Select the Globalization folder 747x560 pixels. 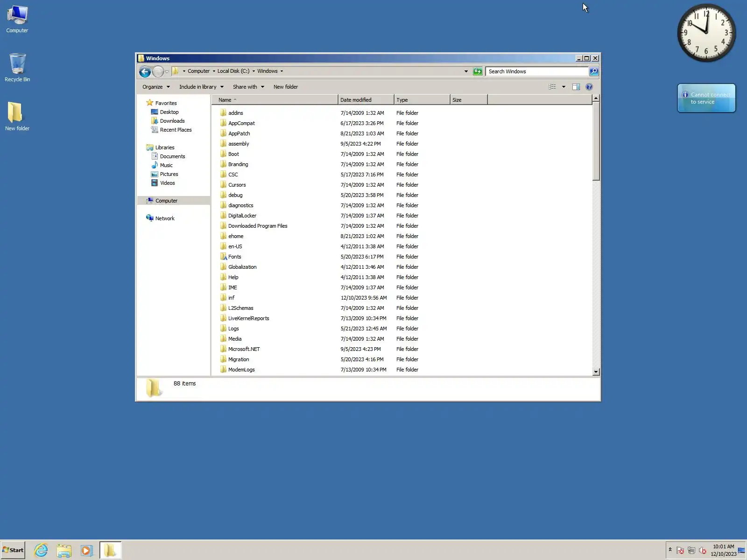pyautogui.click(x=242, y=267)
